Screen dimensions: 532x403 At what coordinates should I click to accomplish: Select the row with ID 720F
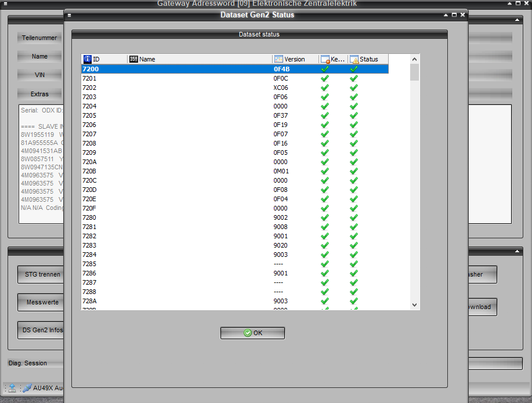point(235,208)
